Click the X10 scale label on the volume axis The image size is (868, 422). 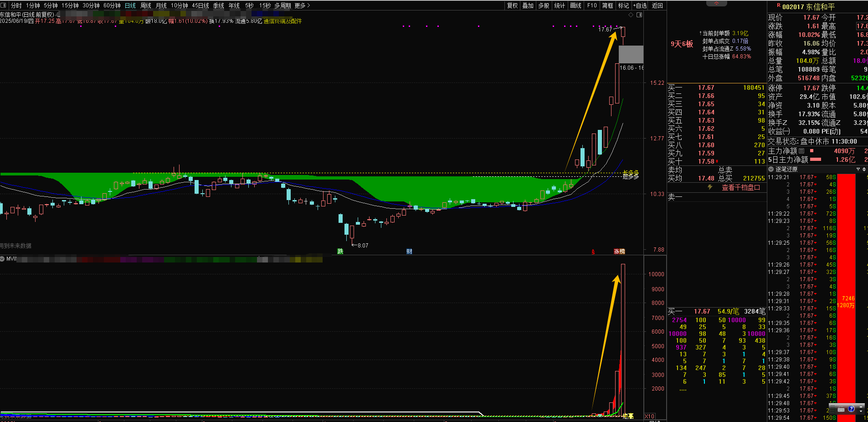click(x=649, y=416)
